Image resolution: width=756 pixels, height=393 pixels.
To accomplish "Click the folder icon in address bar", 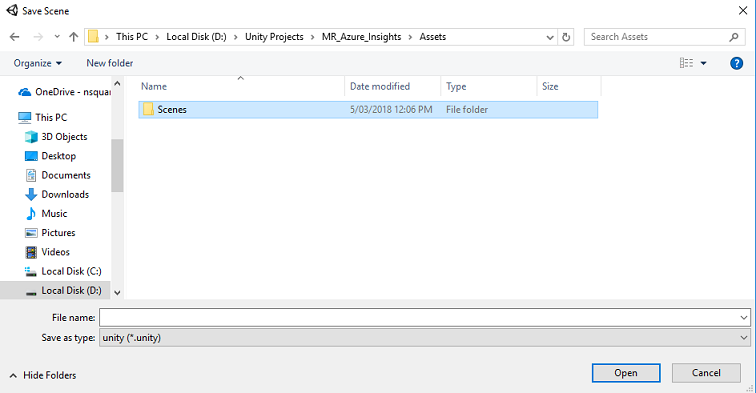I will point(94,37).
